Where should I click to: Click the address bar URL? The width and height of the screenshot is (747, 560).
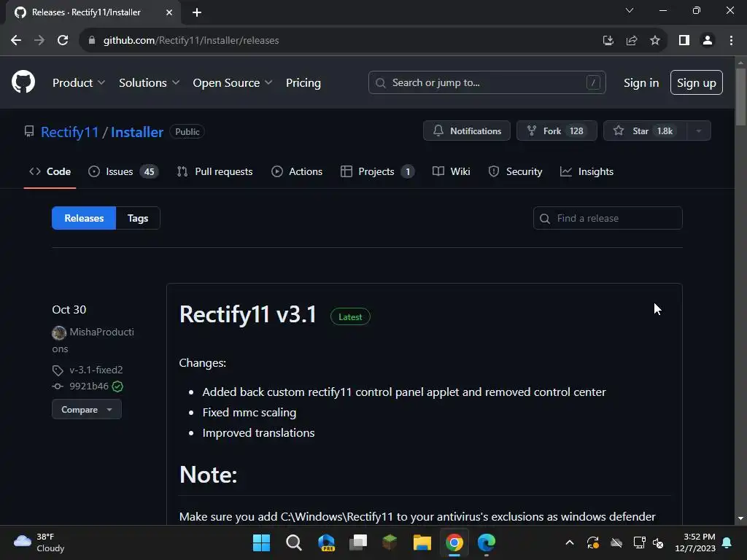click(191, 41)
